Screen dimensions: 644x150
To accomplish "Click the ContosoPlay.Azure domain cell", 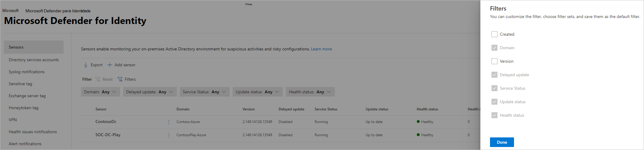I will coord(191,135).
